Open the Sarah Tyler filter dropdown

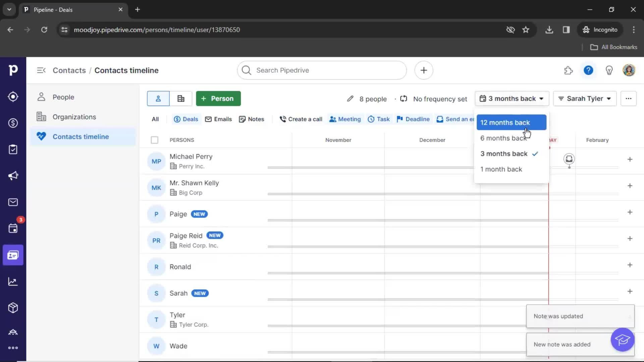(585, 98)
